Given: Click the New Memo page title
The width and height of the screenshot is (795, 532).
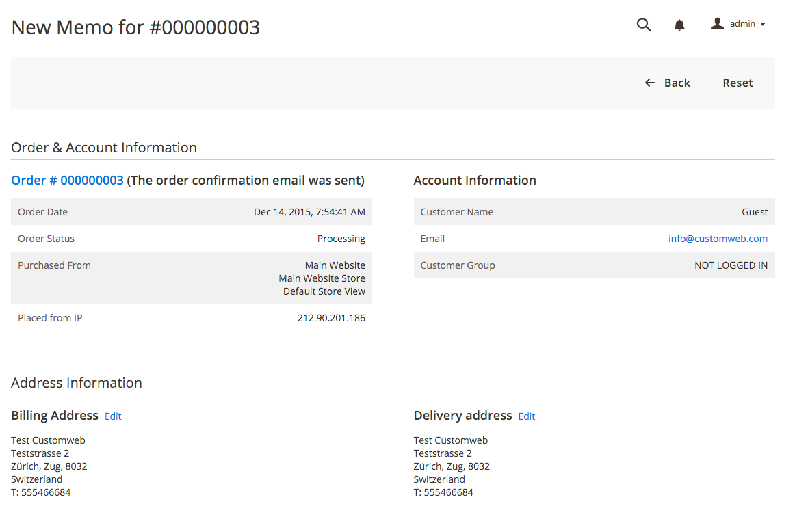Looking at the screenshot, I should click(135, 27).
